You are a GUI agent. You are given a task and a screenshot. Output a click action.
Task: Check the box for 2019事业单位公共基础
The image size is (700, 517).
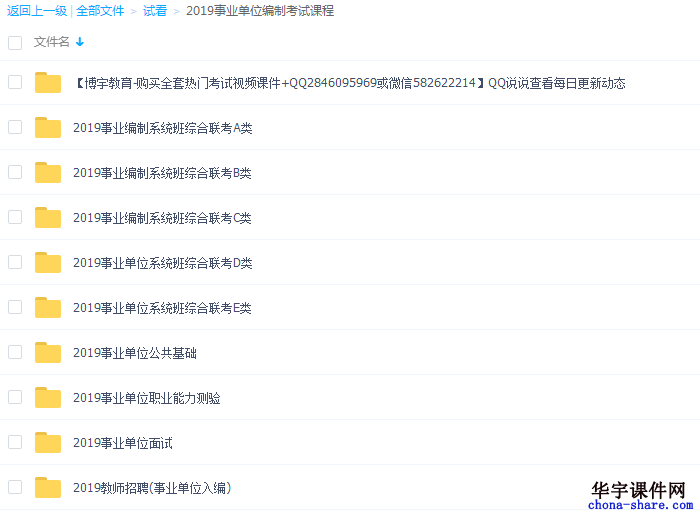pos(15,353)
